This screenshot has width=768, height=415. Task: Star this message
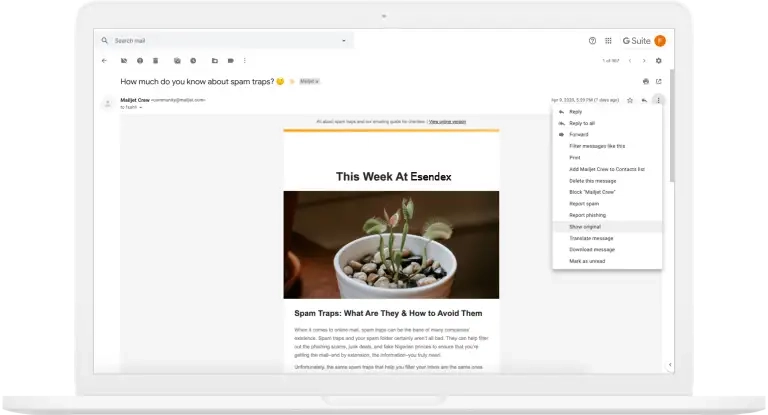point(630,100)
